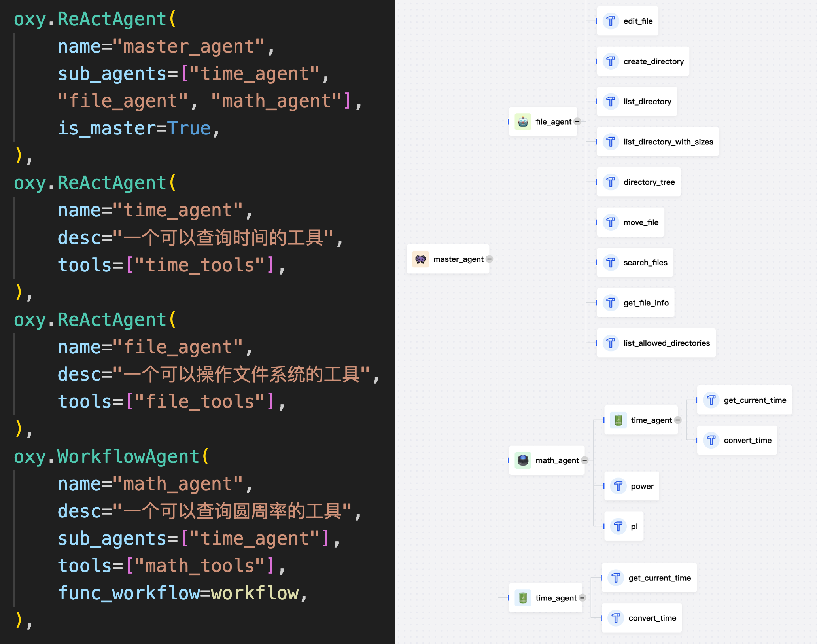Click the master_agent monster icon

point(420,259)
